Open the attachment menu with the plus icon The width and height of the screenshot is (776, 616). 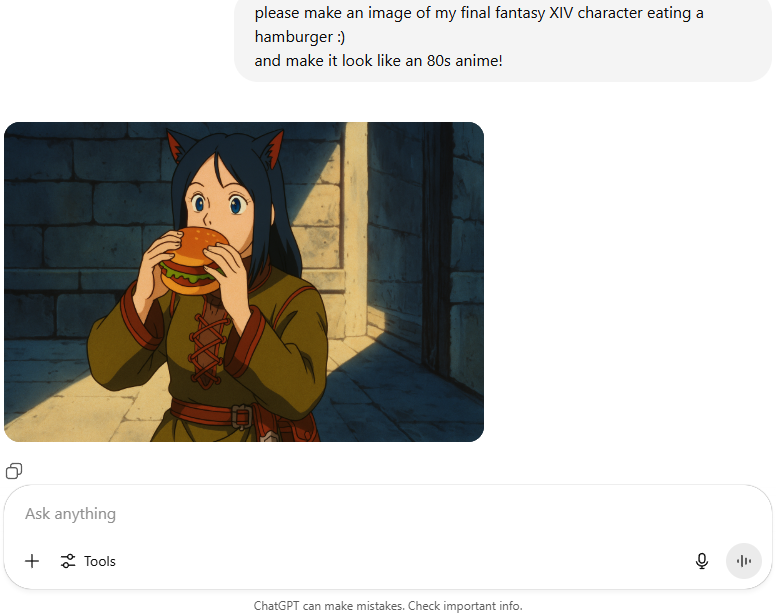(x=32, y=561)
